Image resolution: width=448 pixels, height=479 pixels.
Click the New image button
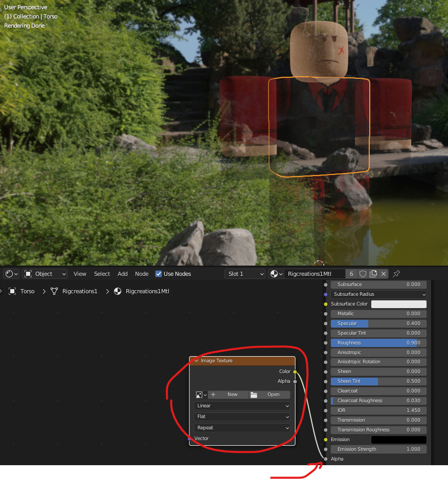(x=229, y=395)
